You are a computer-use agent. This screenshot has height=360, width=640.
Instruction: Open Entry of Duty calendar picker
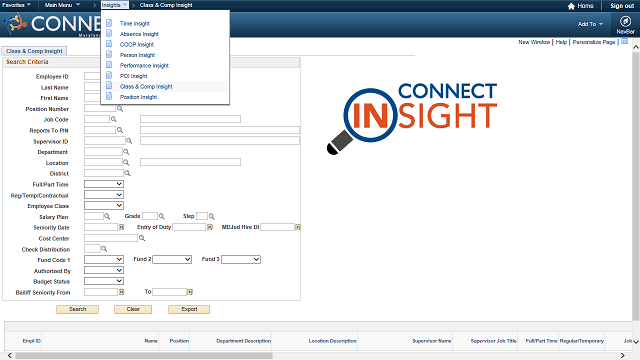210,227
